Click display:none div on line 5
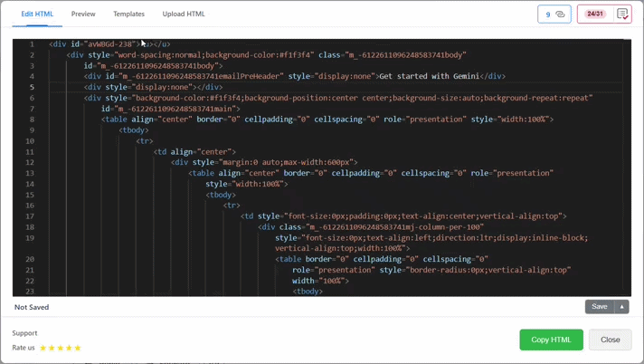This screenshot has width=644, height=364. [x=153, y=87]
